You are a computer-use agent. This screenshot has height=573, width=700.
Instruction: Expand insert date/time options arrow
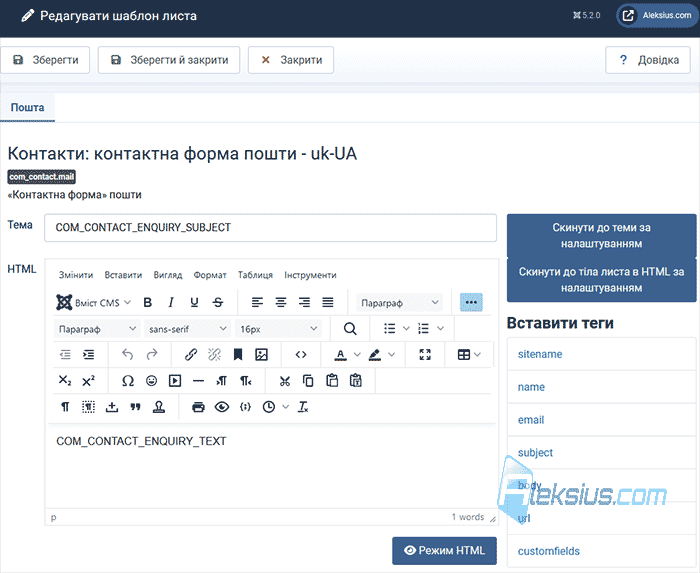click(x=286, y=407)
